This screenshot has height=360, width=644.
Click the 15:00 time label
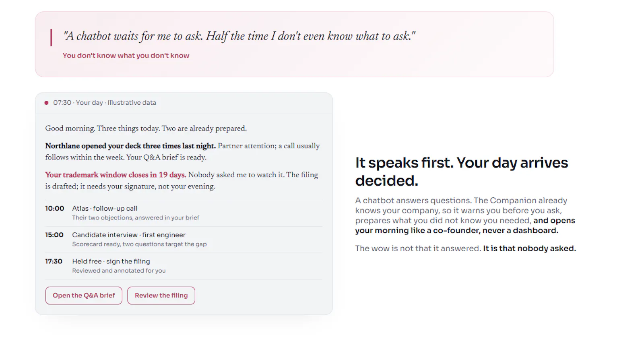[54, 235]
